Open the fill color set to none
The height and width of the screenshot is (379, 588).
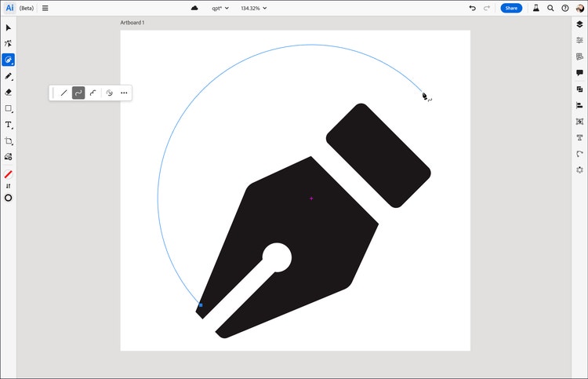click(x=9, y=174)
